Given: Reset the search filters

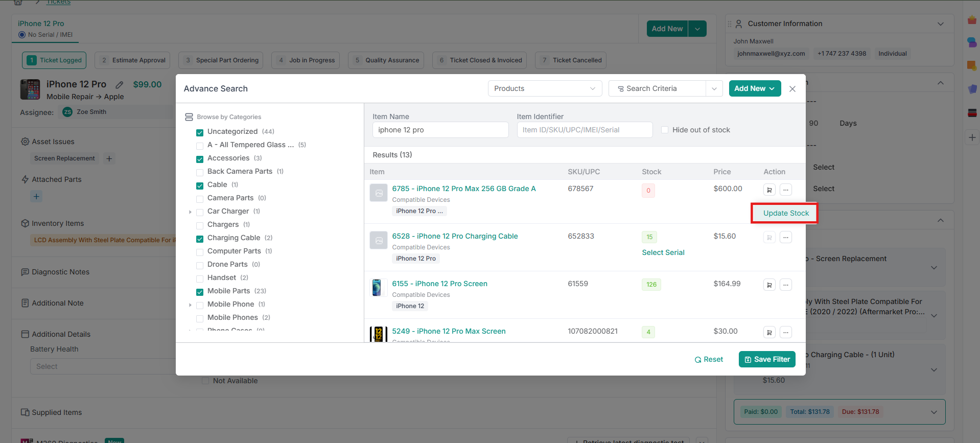Looking at the screenshot, I should (709, 359).
